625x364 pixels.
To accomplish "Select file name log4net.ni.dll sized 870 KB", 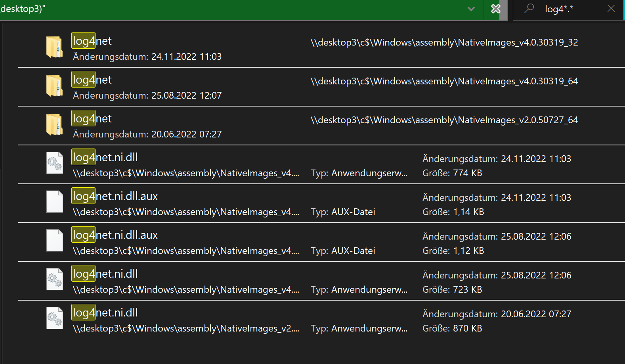I will (105, 313).
